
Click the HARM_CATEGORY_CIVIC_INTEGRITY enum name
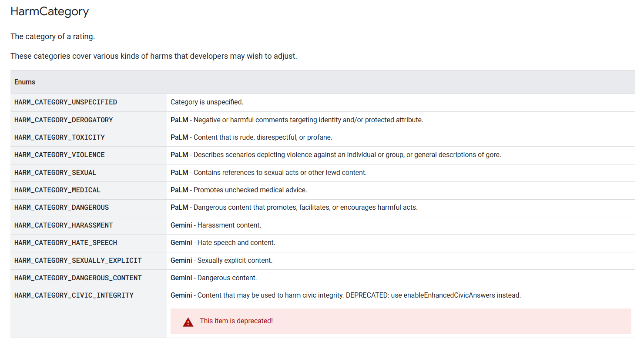(74, 295)
